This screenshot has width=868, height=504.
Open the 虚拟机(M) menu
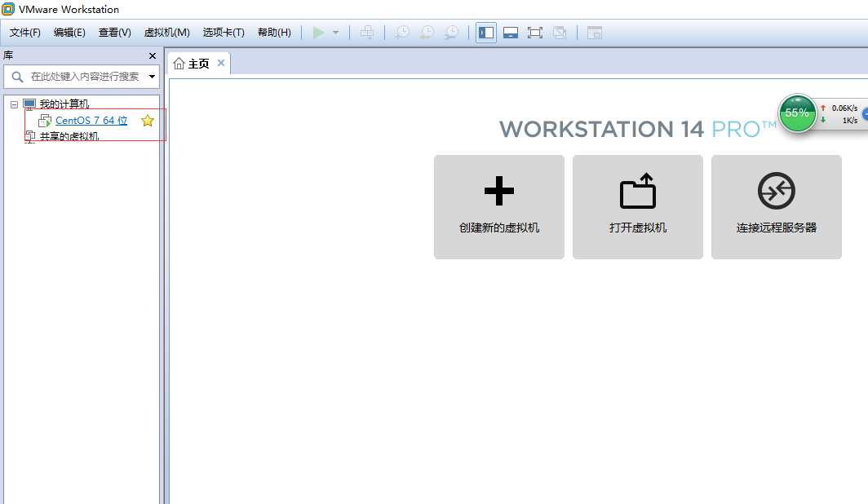[x=166, y=33]
